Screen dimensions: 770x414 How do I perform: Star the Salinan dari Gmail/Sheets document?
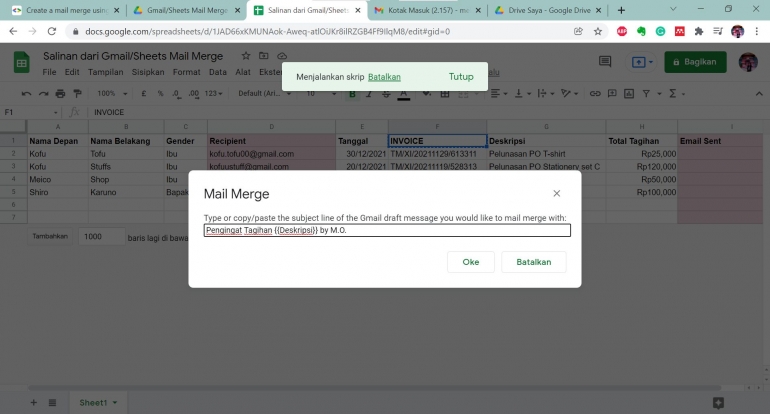click(x=246, y=56)
